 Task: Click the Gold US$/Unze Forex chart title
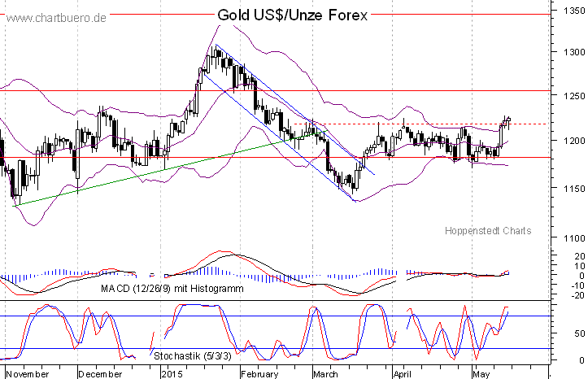(292, 15)
